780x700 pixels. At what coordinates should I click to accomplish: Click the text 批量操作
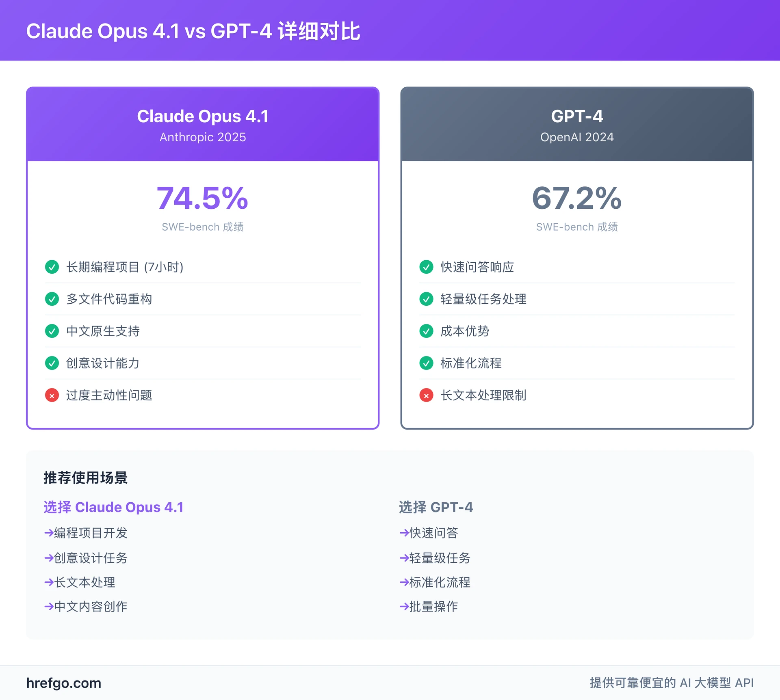(x=434, y=607)
